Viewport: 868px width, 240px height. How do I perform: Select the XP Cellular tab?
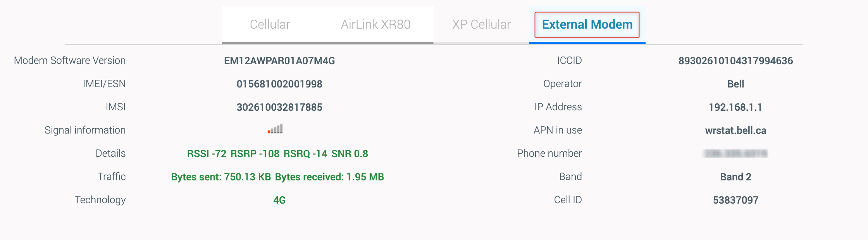tap(481, 24)
